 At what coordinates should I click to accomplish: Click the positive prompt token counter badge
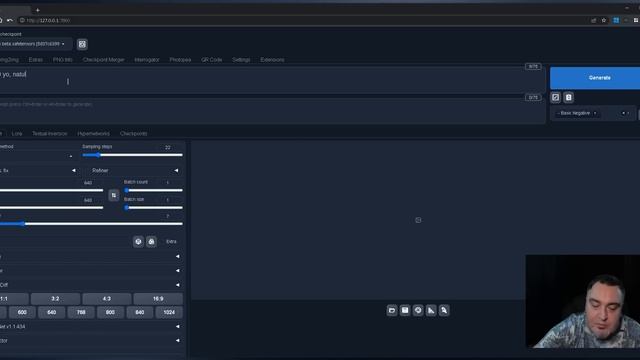click(x=533, y=67)
